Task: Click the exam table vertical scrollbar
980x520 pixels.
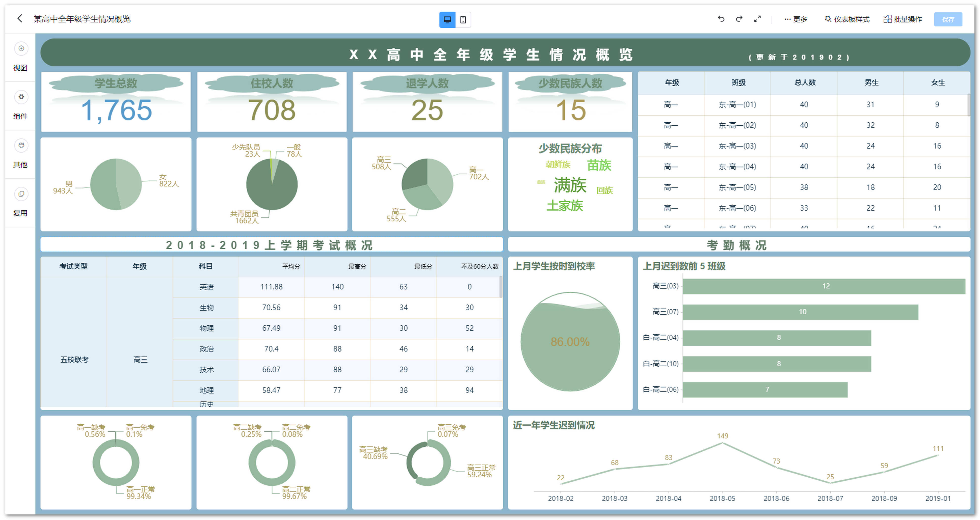Action: pyautogui.click(x=501, y=287)
